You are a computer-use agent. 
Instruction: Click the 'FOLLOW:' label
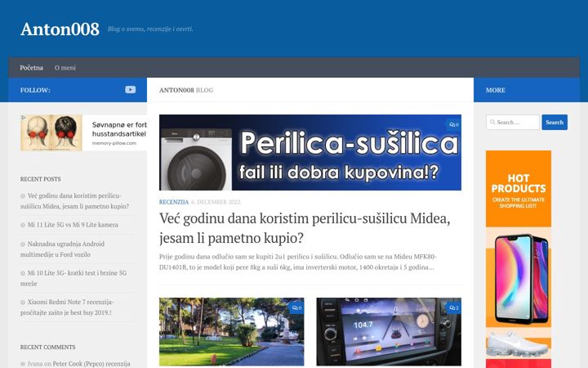tap(35, 90)
